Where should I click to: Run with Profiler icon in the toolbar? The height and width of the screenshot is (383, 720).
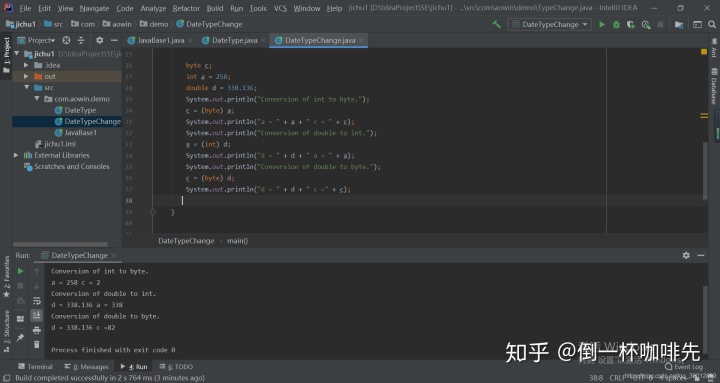point(646,24)
